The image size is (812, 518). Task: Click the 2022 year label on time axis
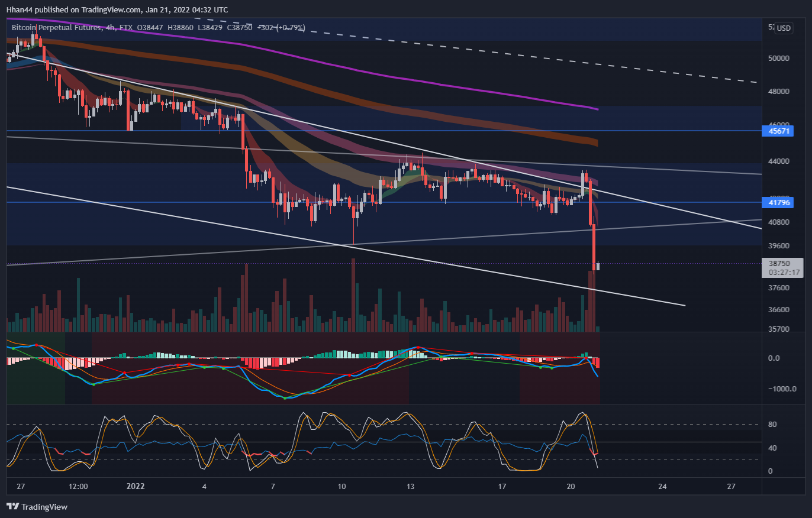tap(136, 487)
